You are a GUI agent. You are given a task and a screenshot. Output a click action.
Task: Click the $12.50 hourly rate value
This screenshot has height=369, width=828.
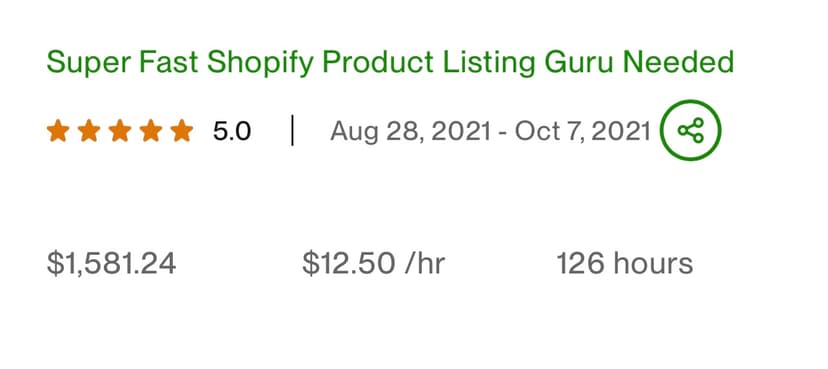(349, 263)
